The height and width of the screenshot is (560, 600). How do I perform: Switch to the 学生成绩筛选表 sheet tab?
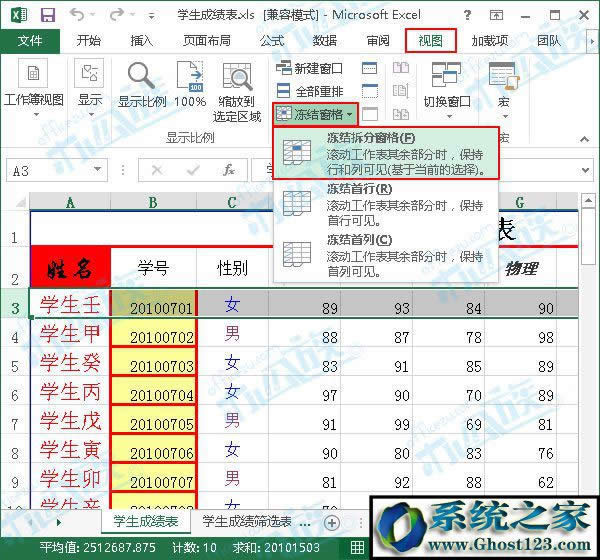(x=247, y=521)
